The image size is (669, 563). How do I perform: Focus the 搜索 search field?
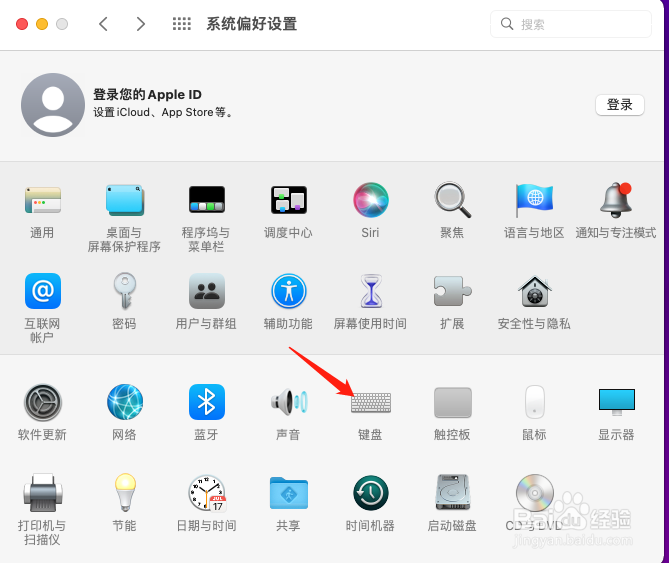pyautogui.click(x=571, y=24)
